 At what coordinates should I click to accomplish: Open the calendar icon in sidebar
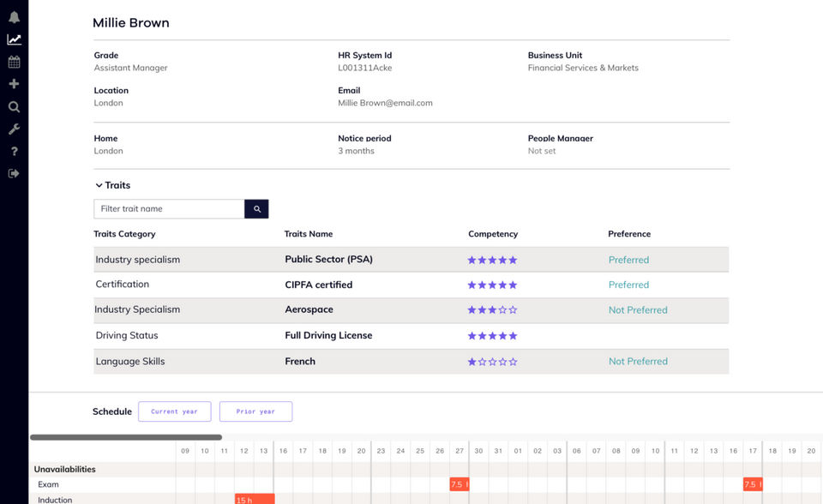pyautogui.click(x=14, y=62)
